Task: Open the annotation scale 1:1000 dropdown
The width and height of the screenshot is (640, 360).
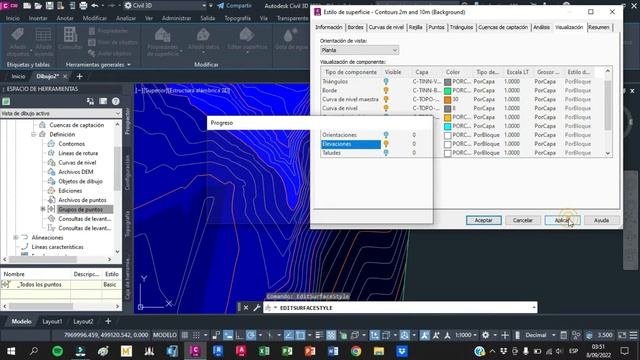Action: coord(465,336)
